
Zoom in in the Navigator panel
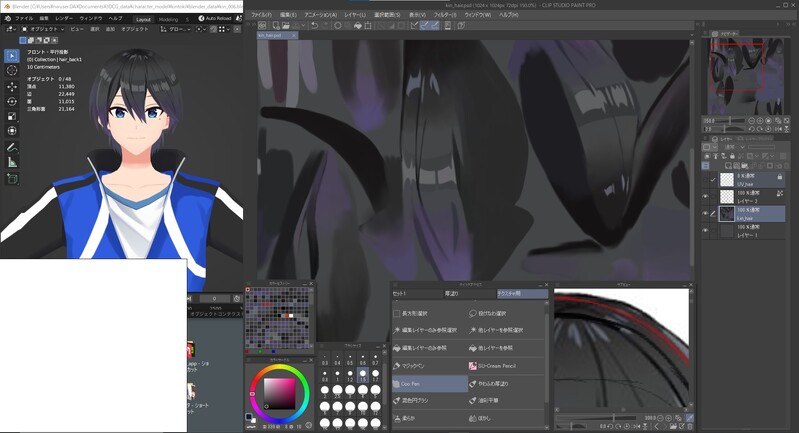(x=760, y=121)
